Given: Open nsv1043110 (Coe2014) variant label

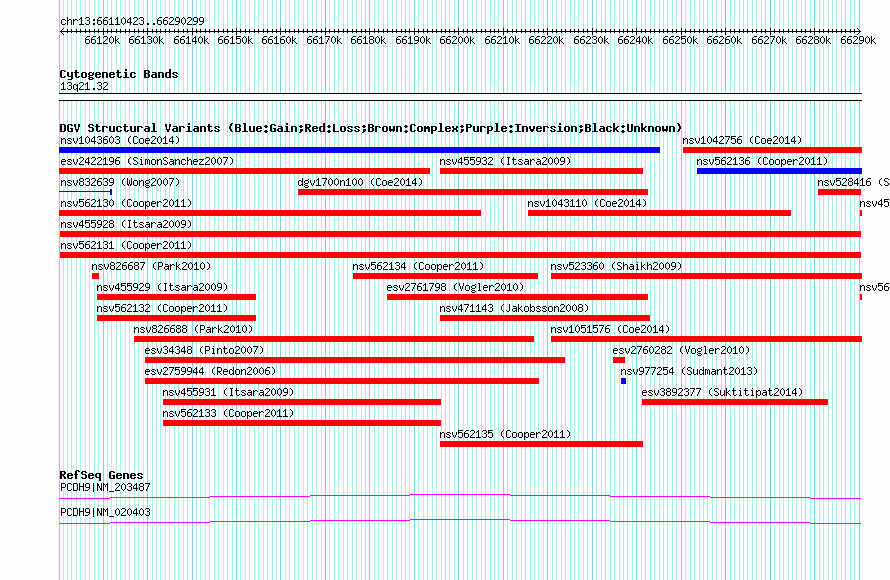Looking at the screenshot, I should 587,203.
